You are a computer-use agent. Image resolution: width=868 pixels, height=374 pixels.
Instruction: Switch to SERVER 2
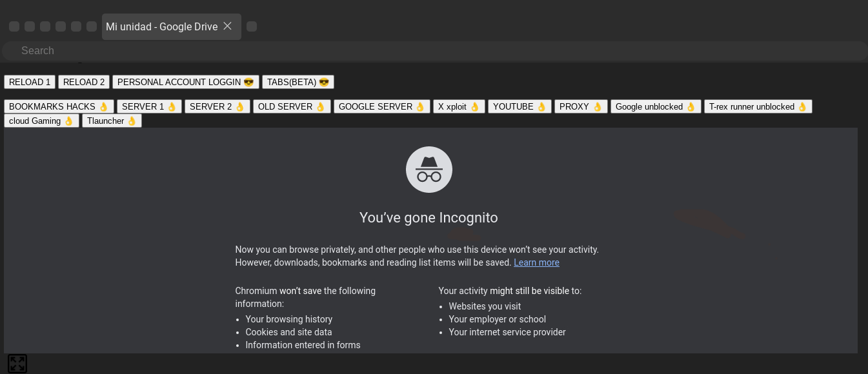click(x=217, y=106)
